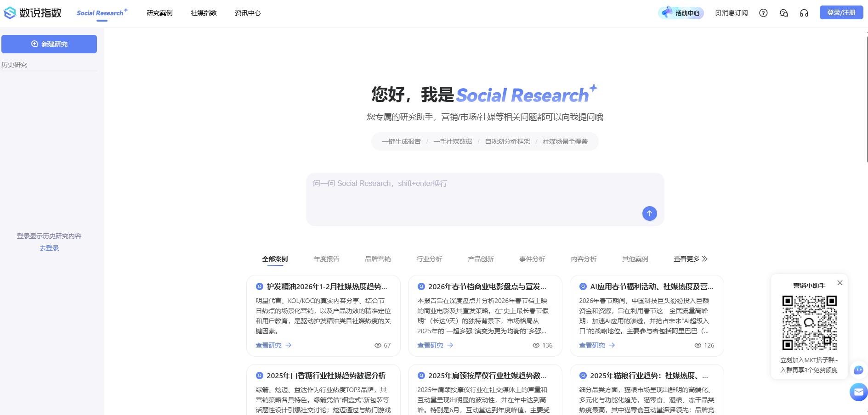Click the WeChat chat icon in the header

tap(784, 13)
